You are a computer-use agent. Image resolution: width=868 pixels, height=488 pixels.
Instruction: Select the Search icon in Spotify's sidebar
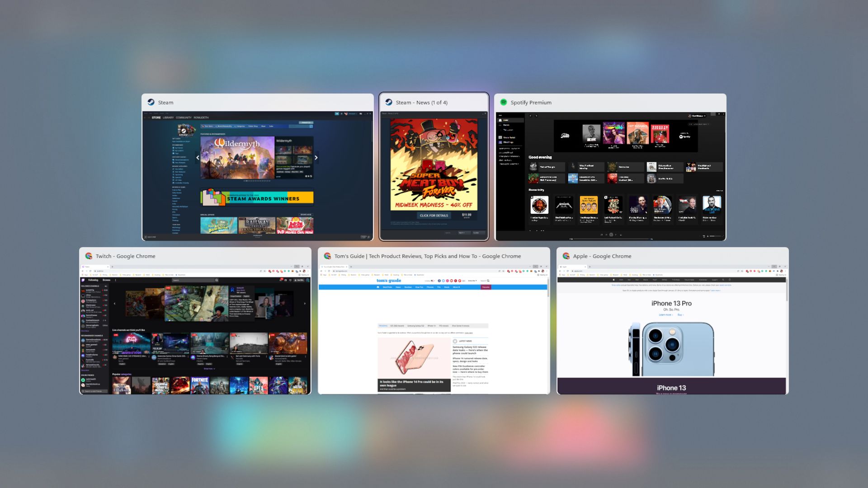click(x=504, y=125)
